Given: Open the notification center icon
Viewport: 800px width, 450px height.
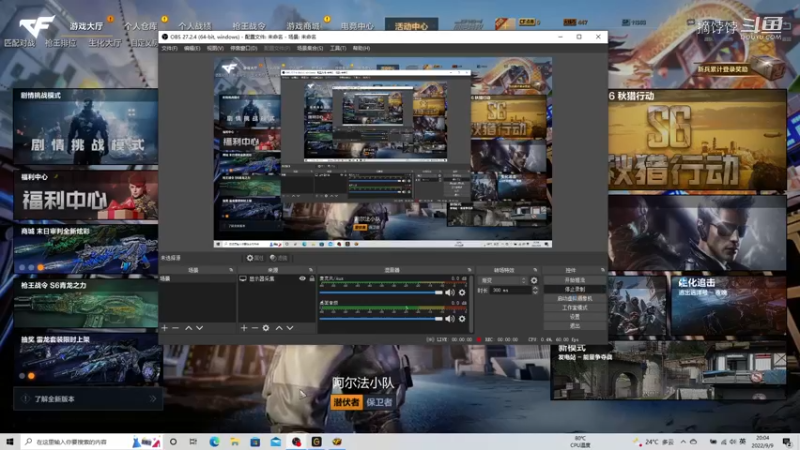Looking at the screenshot, I should [787, 442].
